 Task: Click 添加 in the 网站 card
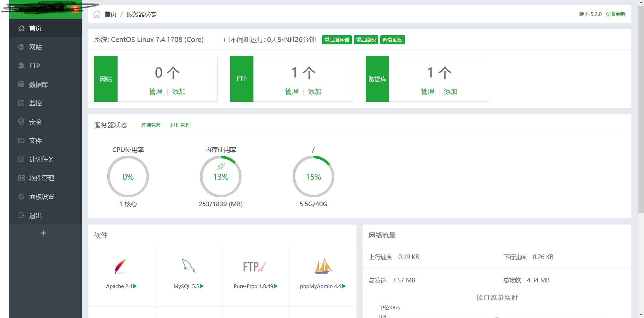[179, 91]
